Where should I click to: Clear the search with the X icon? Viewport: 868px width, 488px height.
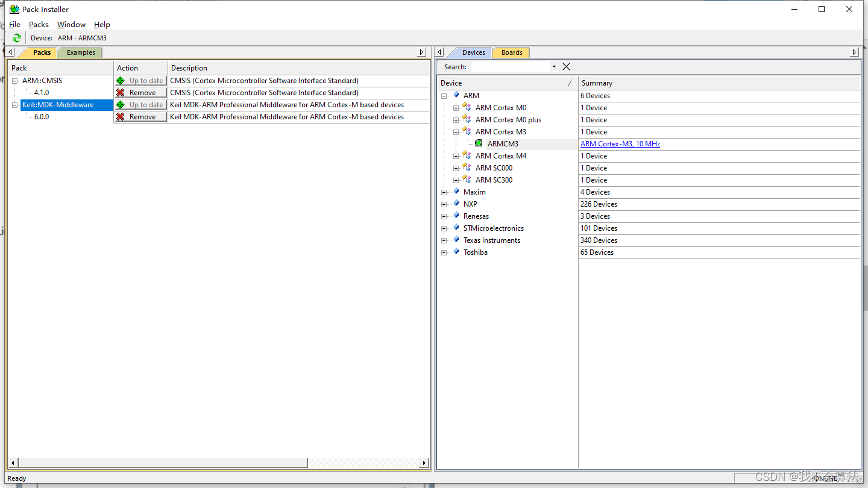566,67
